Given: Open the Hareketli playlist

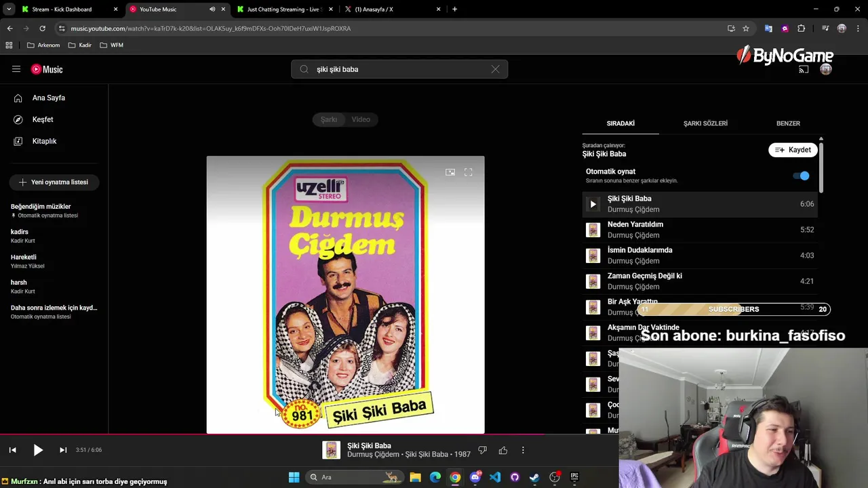Looking at the screenshot, I should [x=54, y=261].
